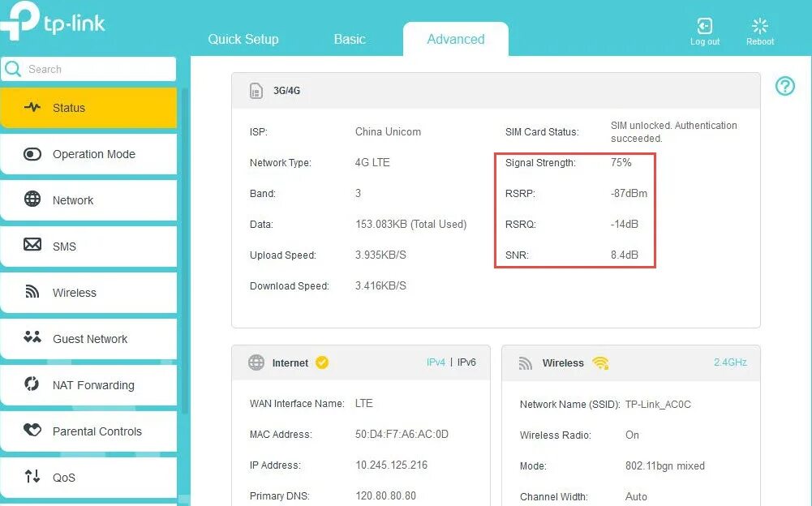Screen dimensions: 812x506
Task: Click the Operation Mode toggle icon
Action: point(32,154)
